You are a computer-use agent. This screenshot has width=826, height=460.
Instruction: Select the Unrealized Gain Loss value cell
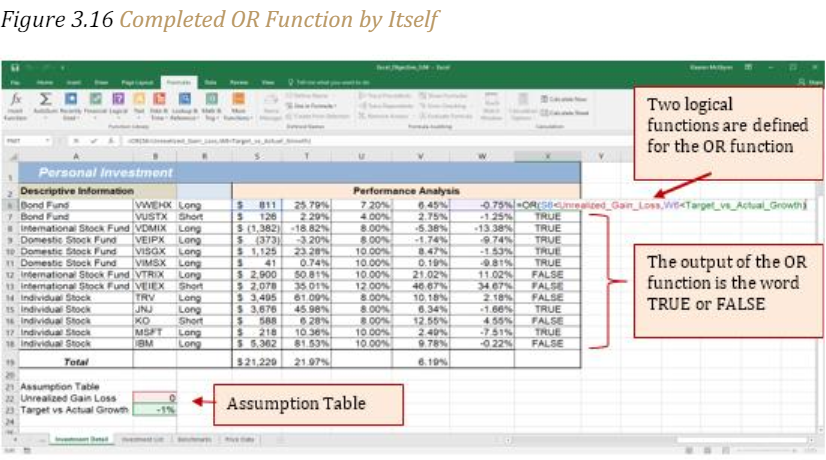[155, 398]
